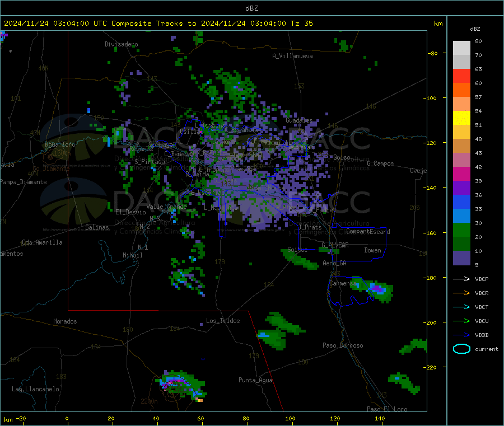
Task: Click the green VBCU arrow legend icon
Action: [x=461, y=321]
